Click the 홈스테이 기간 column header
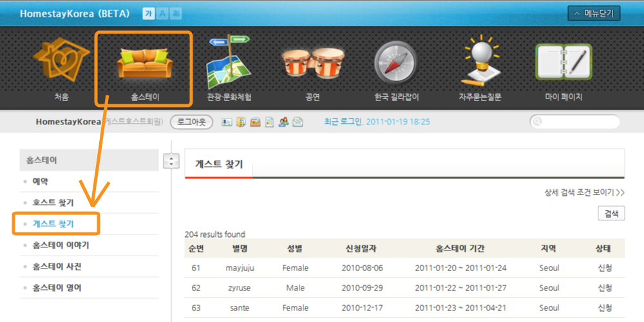 (x=460, y=249)
